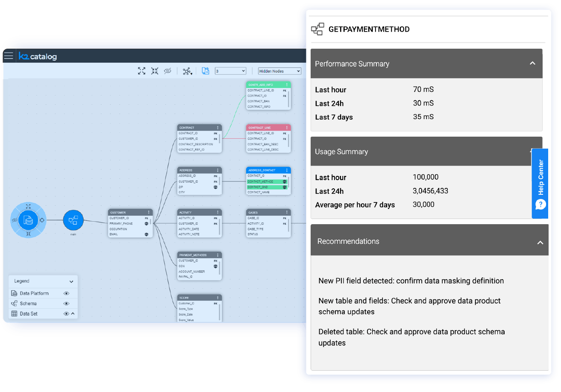Click the Schema legend icon

[15, 304]
